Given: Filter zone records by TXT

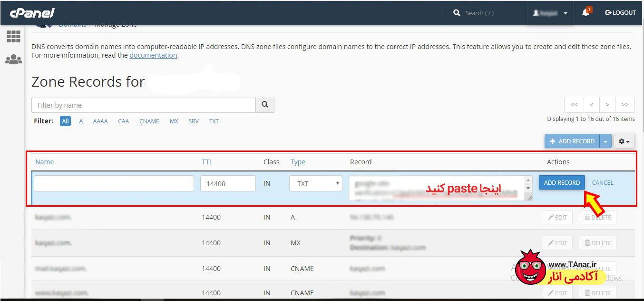Looking at the screenshot, I should (x=214, y=121).
